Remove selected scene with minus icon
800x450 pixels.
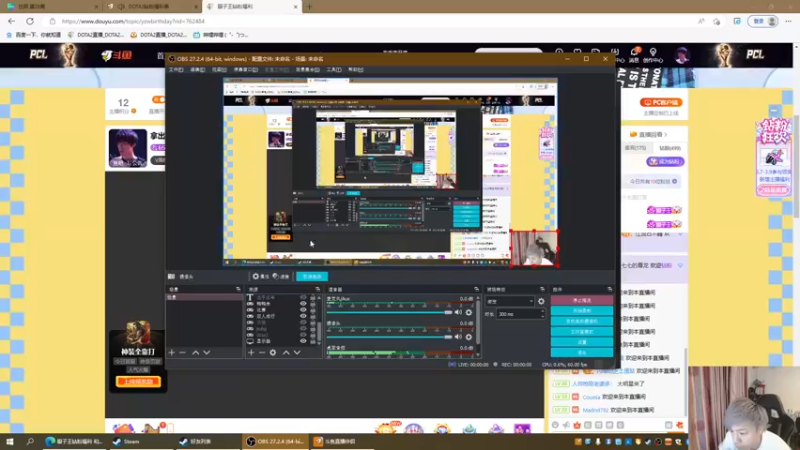tap(182, 353)
